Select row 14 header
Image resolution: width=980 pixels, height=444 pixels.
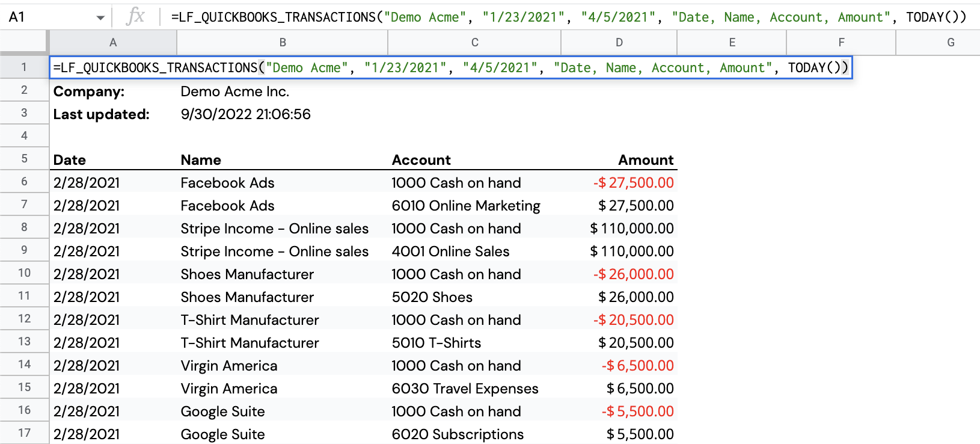pos(24,365)
